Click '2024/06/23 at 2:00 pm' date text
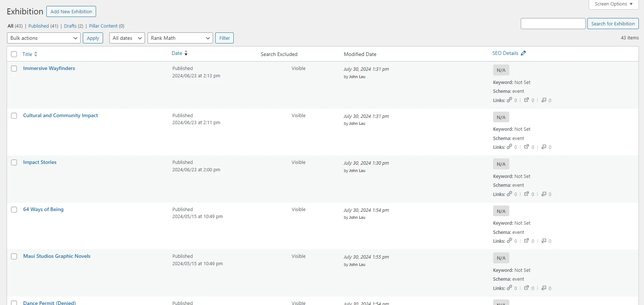 pos(196,170)
